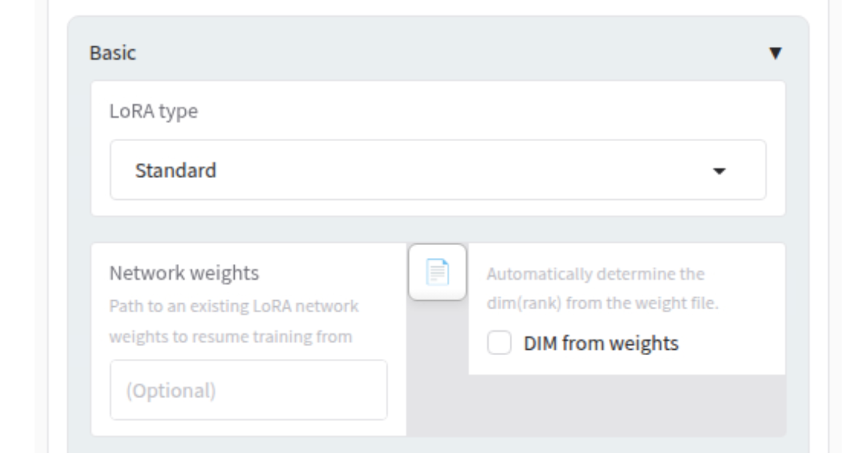
Task: Click the document icon to browse weights file
Action: click(437, 272)
